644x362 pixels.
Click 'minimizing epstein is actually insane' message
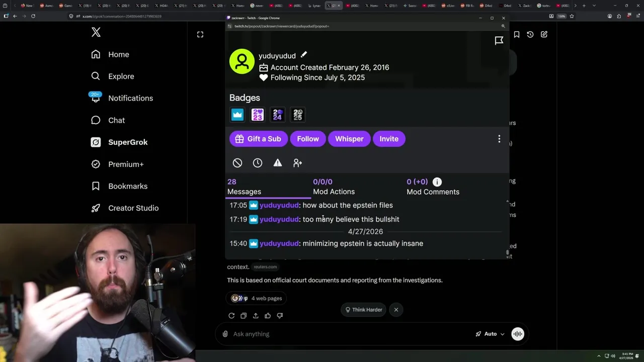363,243
